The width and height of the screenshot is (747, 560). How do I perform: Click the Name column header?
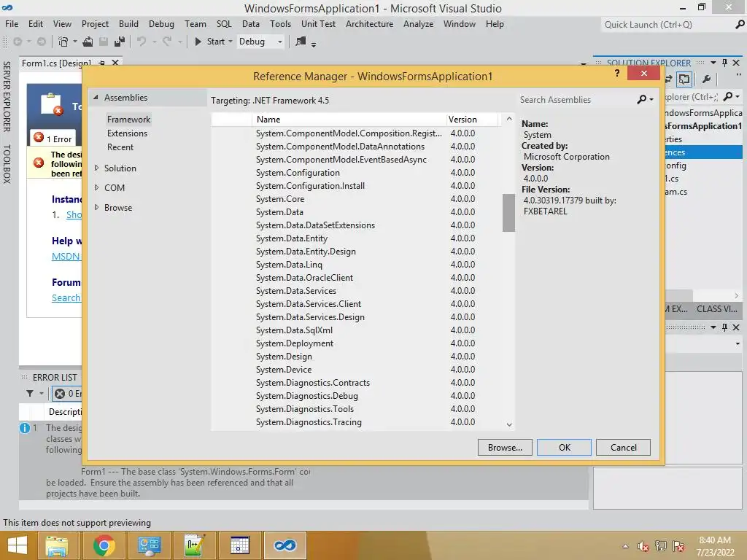(349, 120)
